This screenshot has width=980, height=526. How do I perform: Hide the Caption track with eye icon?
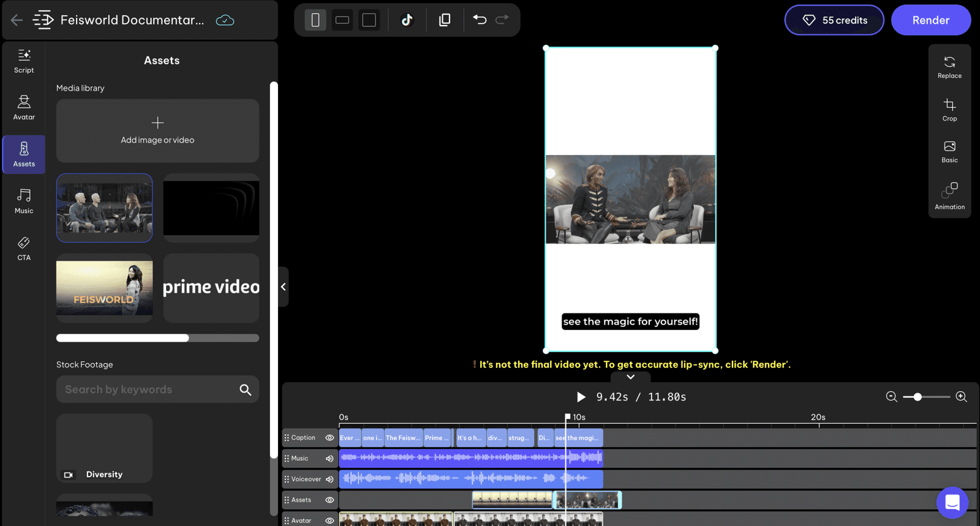coord(330,438)
